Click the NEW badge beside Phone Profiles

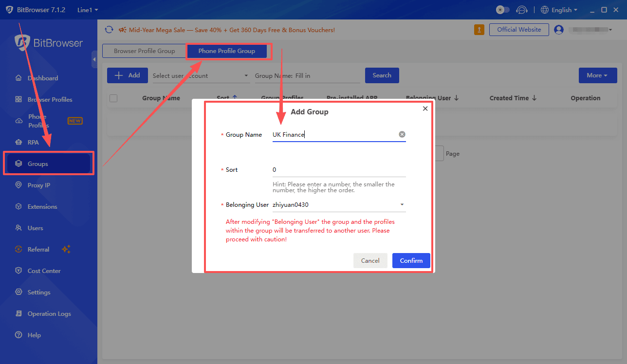pyautogui.click(x=75, y=121)
